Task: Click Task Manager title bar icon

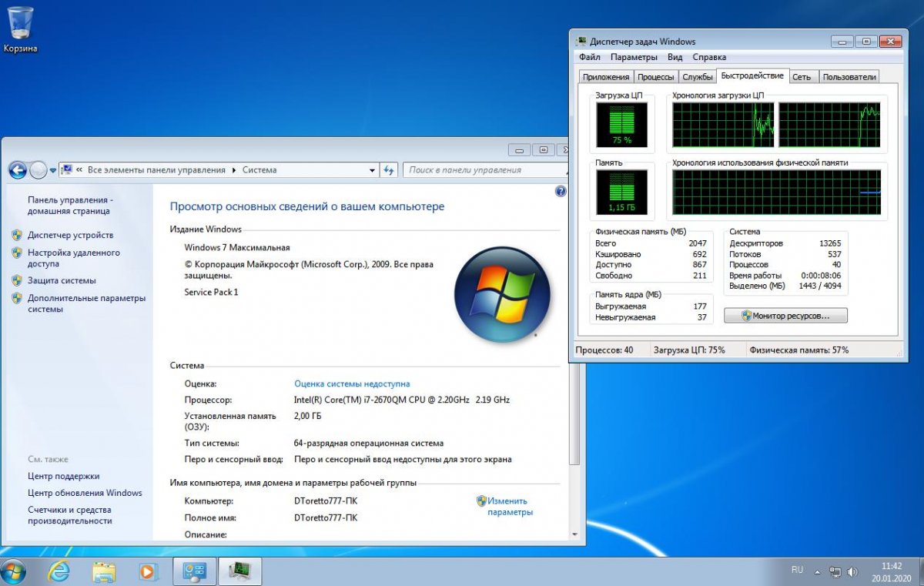Action: (583, 41)
